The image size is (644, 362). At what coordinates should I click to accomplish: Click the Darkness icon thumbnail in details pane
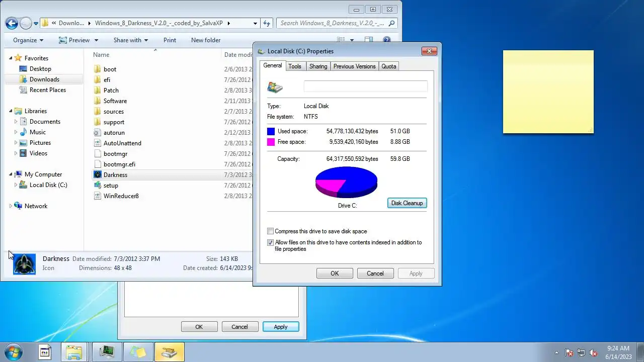24,263
